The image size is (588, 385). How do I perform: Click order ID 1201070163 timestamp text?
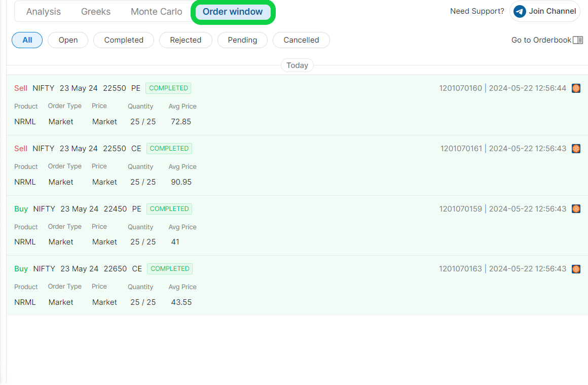[x=502, y=269]
